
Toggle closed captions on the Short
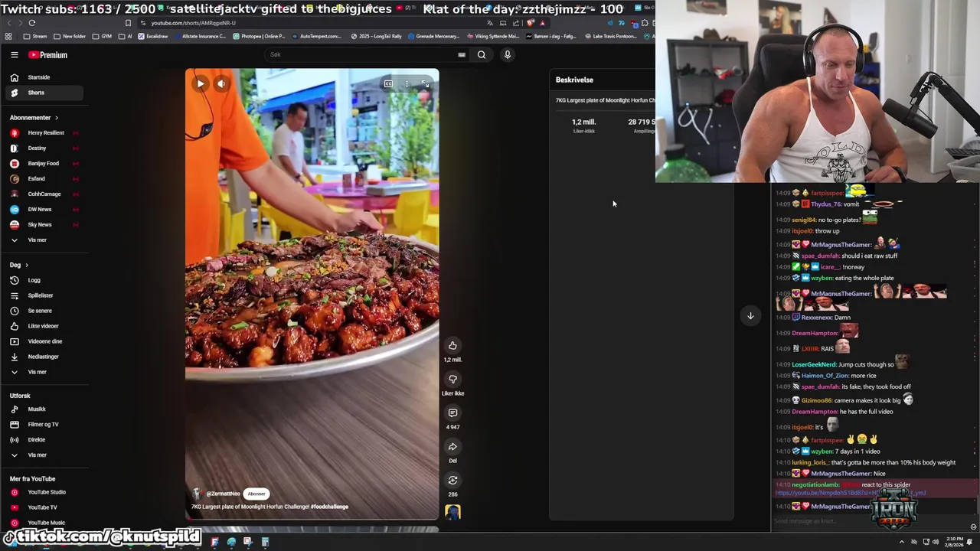[388, 83]
